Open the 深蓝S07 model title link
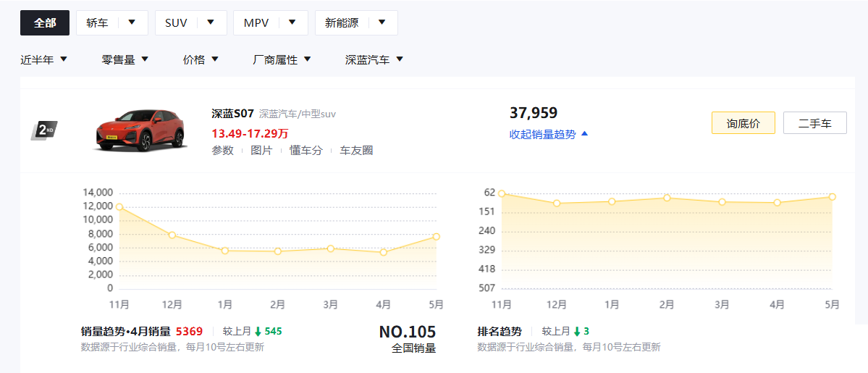Image resolution: width=868 pixels, height=373 pixels. [232, 114]
